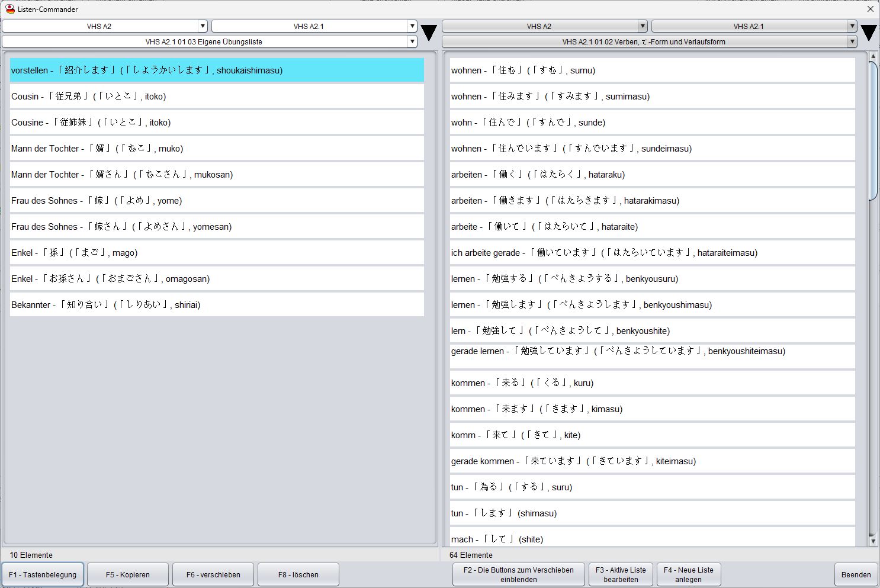Click the black triangle beside the left dropdowns
The height and width of the screenshot is (588, 880).
pos(428,33)
